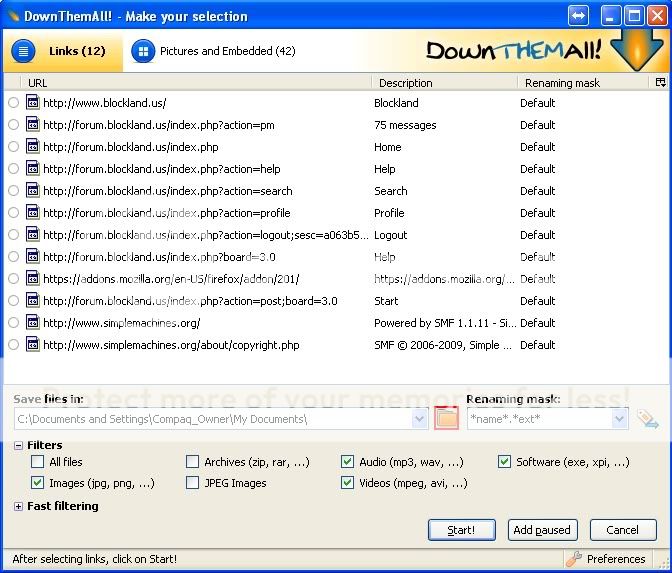Click the file icon beside action=help URL
The image size is (672, 573).
point(33,168)
